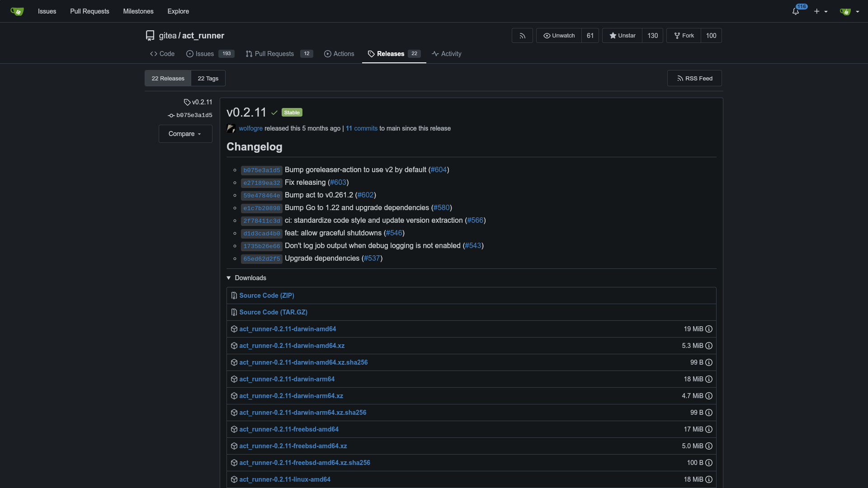Click the repository RSS feed icon button

click(x=522, y=36)
